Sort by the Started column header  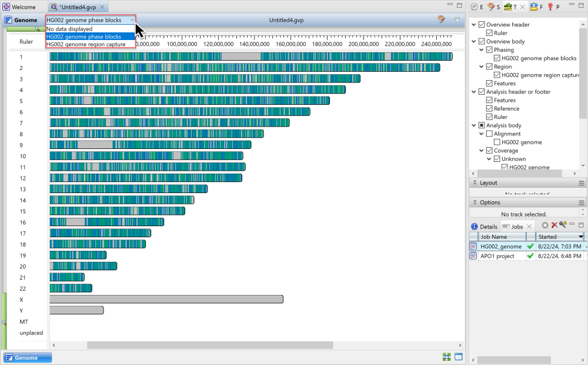point(560,237)
